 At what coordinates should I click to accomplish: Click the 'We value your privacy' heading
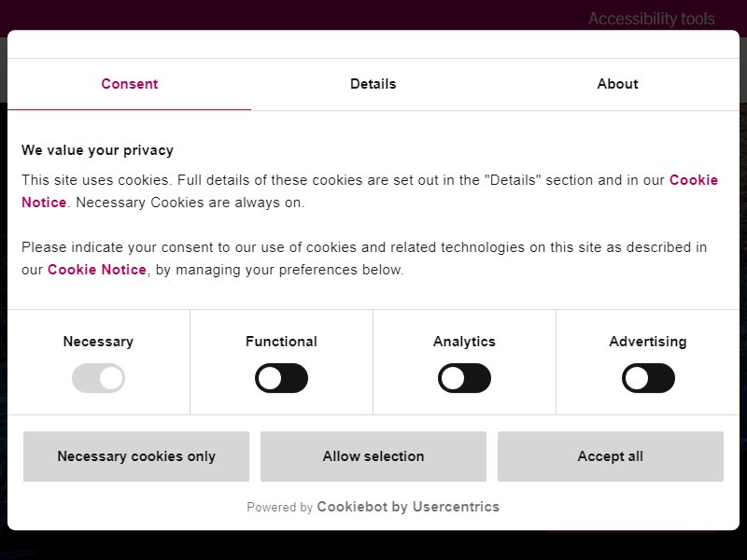click(x=97, y=150)
